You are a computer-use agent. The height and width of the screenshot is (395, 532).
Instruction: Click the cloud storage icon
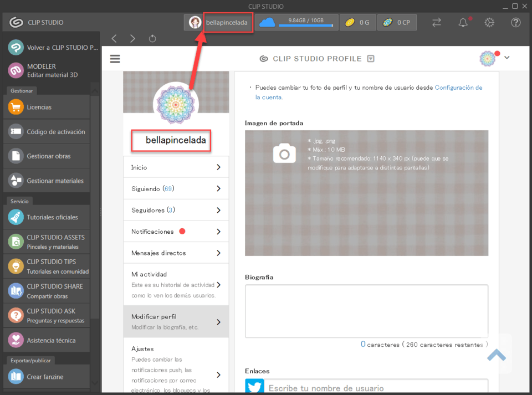[x=267, y=23]
